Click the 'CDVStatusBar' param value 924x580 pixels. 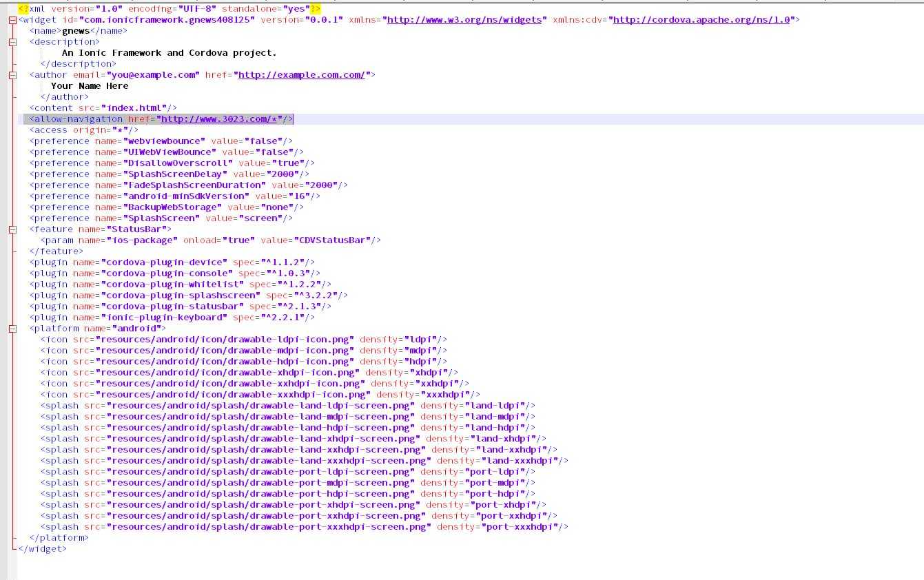point(335,240)
